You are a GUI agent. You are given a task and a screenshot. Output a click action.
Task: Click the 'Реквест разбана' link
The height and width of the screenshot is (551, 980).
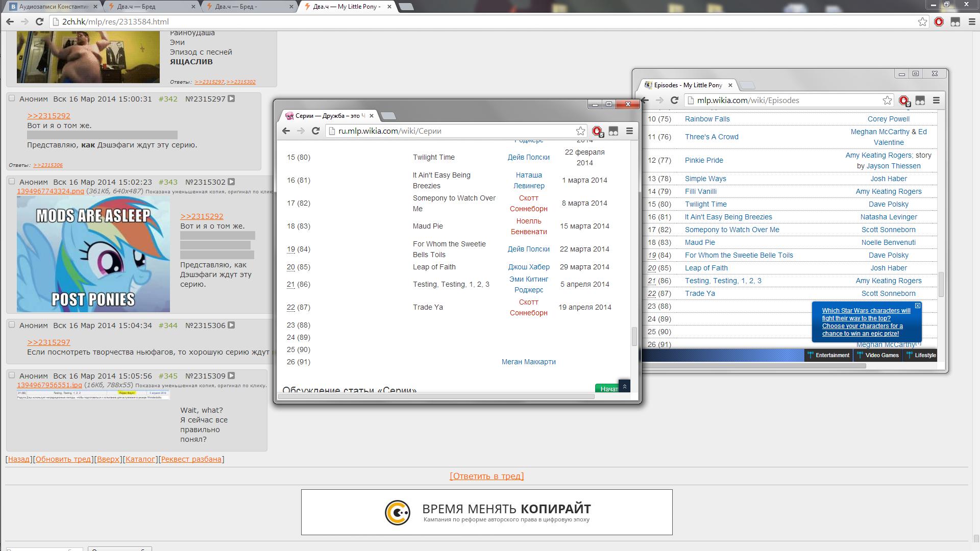[x=191, y=459]
